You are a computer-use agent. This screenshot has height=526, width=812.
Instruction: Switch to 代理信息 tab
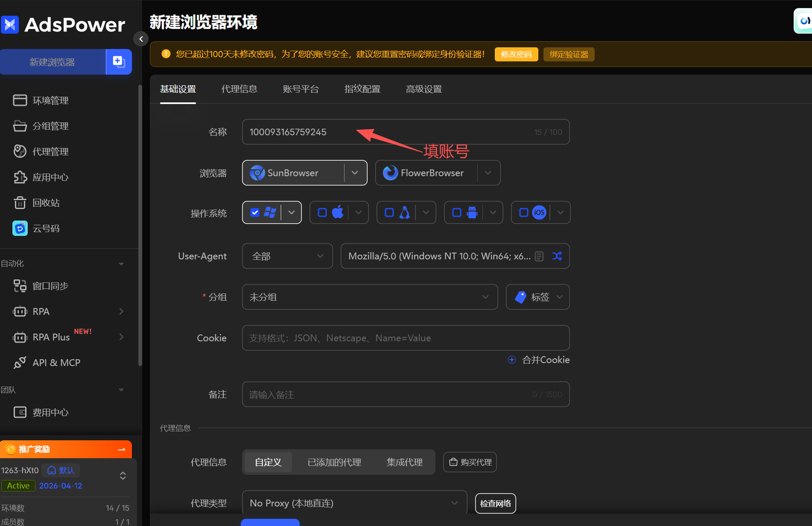[240, 89]
